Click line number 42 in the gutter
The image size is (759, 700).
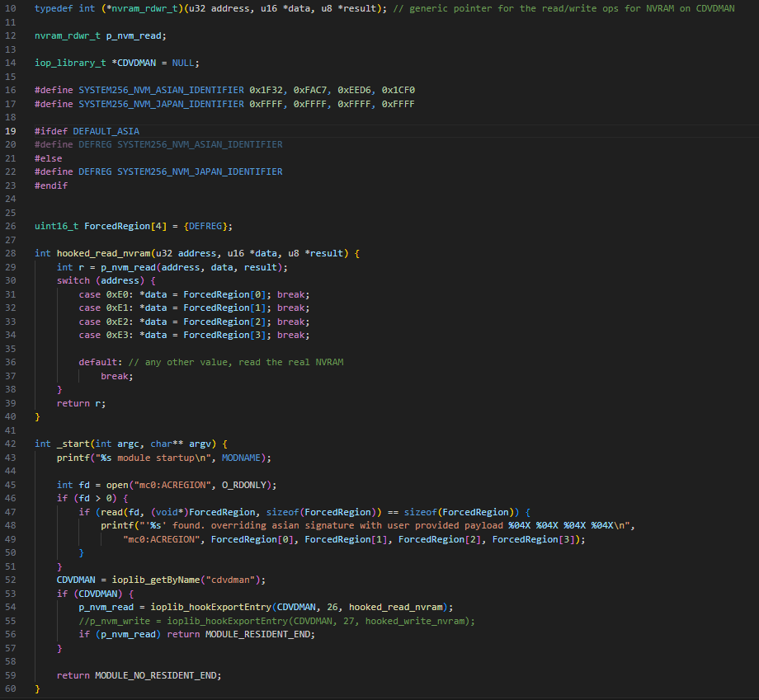11,444
